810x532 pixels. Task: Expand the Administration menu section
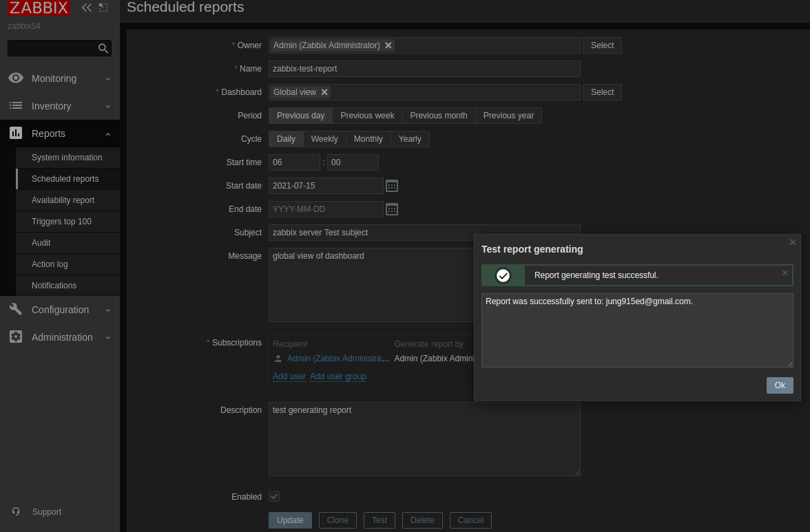[x=60, y=337]
